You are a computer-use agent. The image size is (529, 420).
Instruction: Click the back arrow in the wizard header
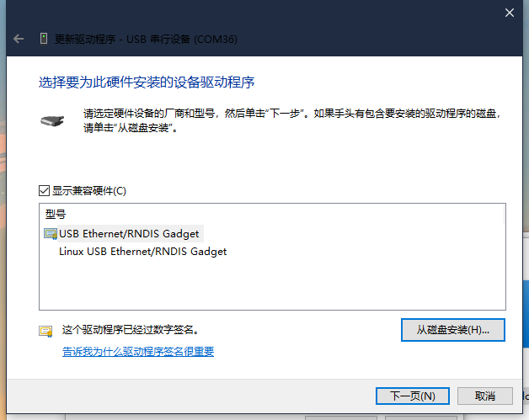pyautogui.click(x=19, y=39)
